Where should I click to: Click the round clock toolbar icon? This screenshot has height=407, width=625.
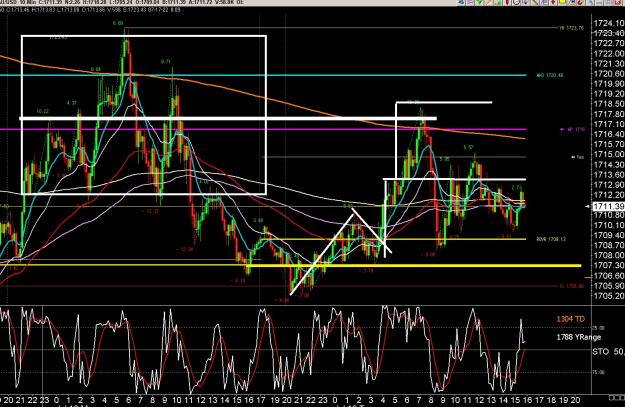point(517,2)
